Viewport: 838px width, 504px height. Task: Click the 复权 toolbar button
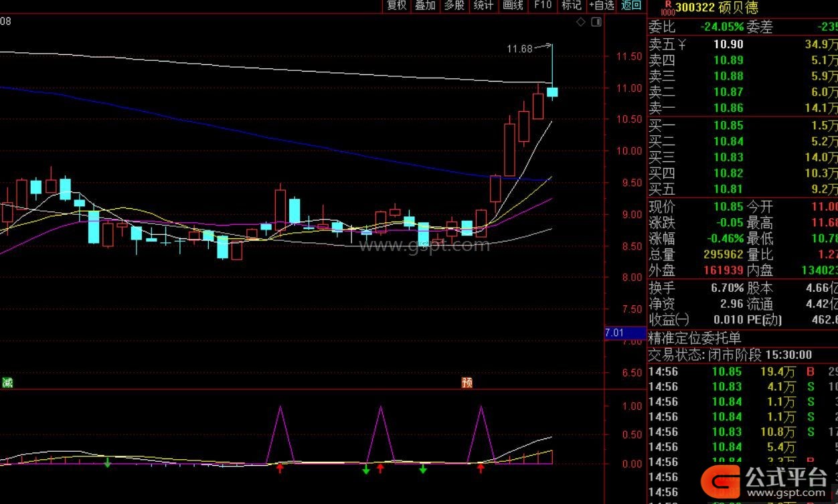click(396, 5)
